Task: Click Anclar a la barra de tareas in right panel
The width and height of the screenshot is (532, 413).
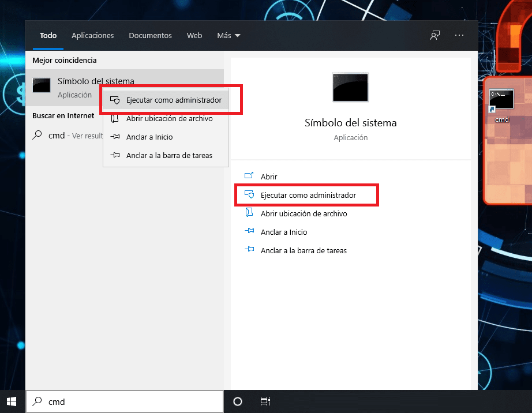Action: pyautogui.click(x=304, y=250)
